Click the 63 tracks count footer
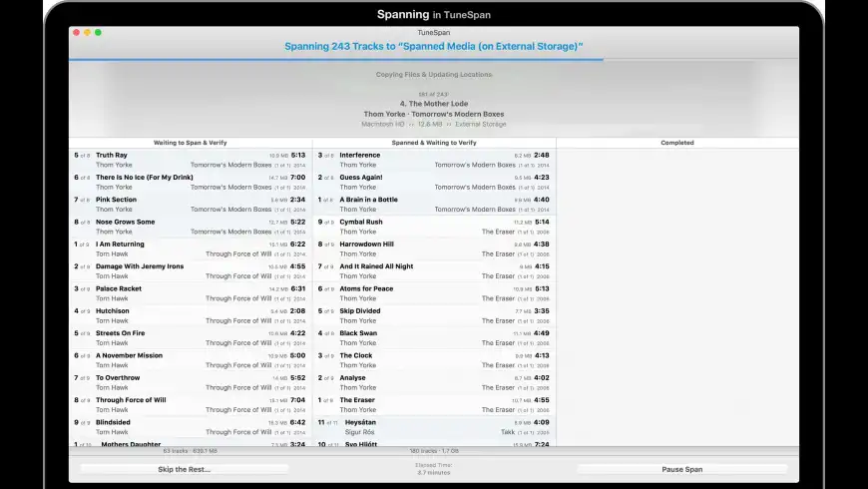This screenshot has height=489, width=868. [x=190, y=451]
